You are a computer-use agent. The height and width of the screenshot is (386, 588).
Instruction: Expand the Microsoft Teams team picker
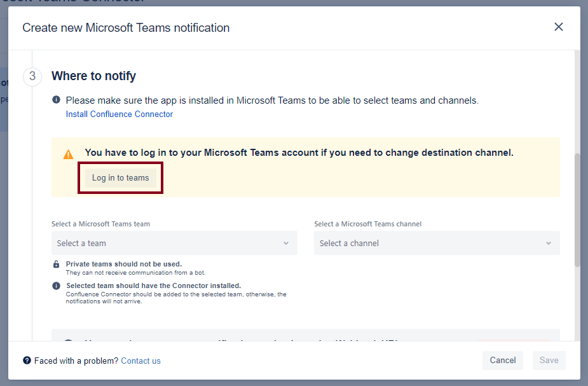pyautogui.click(x=174, y=243)
